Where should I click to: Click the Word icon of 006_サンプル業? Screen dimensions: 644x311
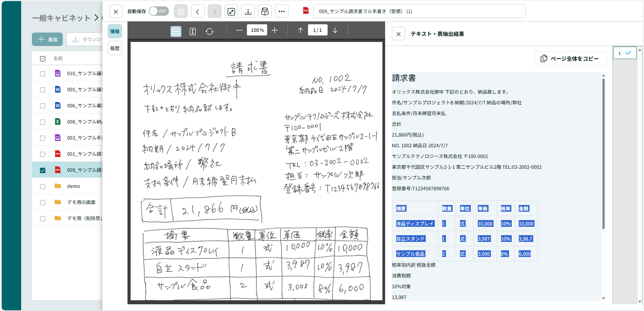(58, 105)
